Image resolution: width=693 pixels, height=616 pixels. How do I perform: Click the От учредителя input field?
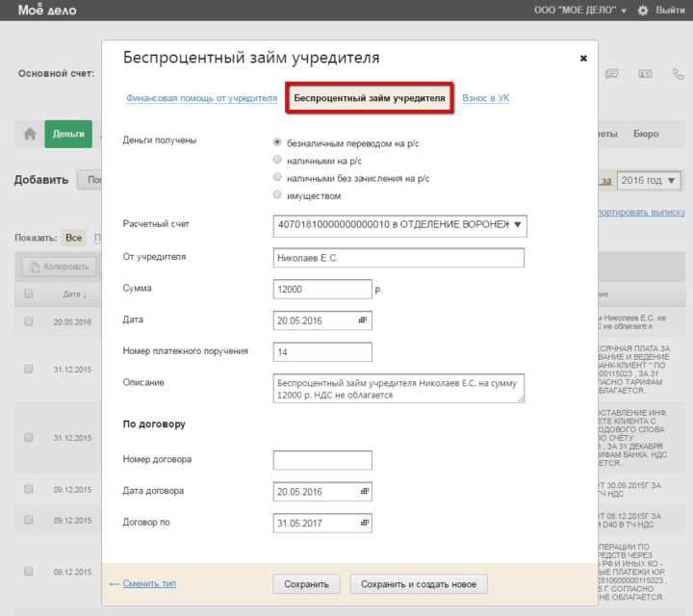pyautogui.click(x=398, y=258)
